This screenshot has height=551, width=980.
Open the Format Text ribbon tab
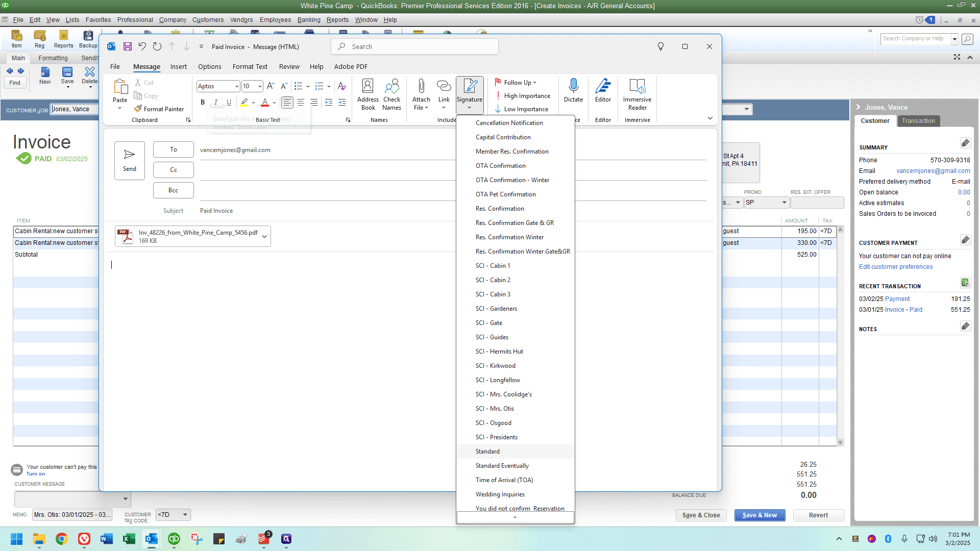coord(250,67)
